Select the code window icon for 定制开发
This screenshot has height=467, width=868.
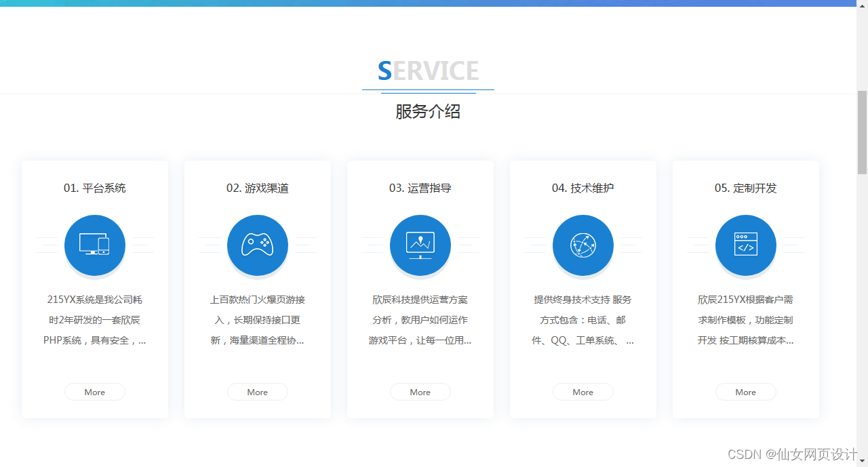(x=746, y=245)
